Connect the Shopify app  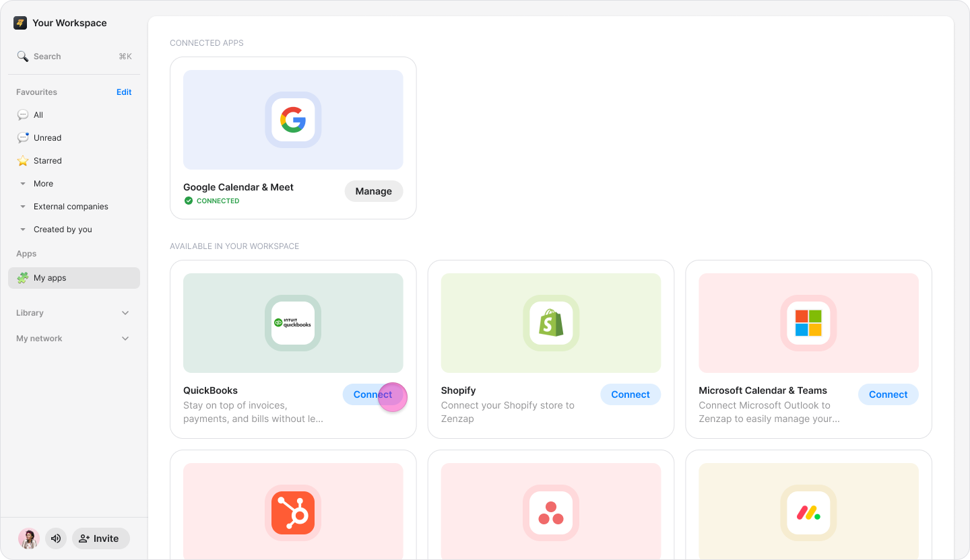(x=630, y=394)
